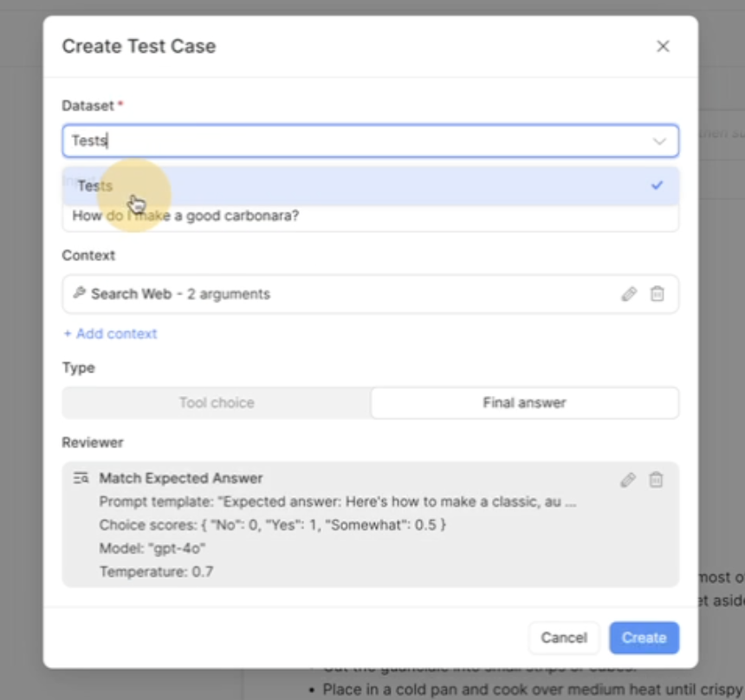The image size is (745, 700).
Task: Click the Add context link
Action: [x=110, y=334]
